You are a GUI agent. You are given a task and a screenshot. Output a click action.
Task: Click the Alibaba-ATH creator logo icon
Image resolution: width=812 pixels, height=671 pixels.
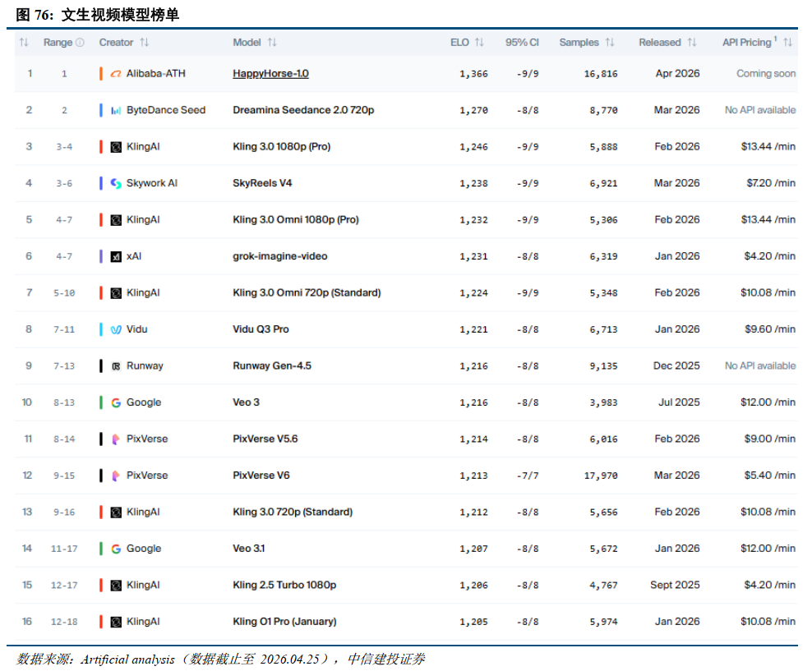[x=116, y=74]
